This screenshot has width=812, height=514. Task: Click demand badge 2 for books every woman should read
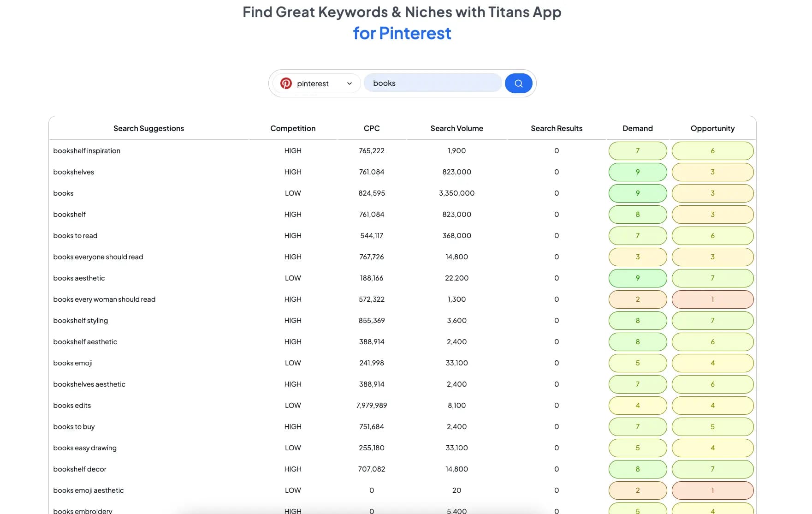point(638,299)
